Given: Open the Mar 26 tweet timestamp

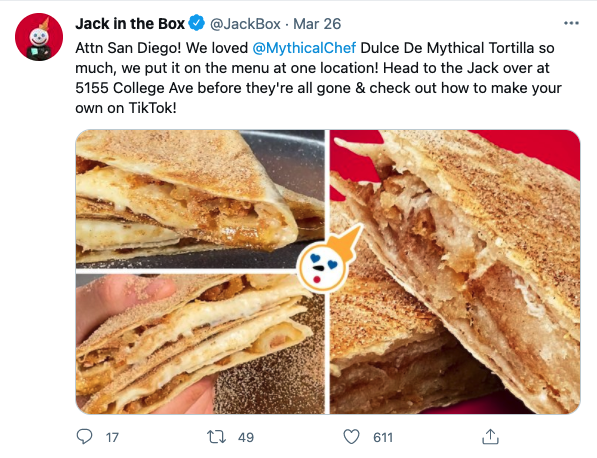Looking at the screenshot, I should (x=317, y=24).
